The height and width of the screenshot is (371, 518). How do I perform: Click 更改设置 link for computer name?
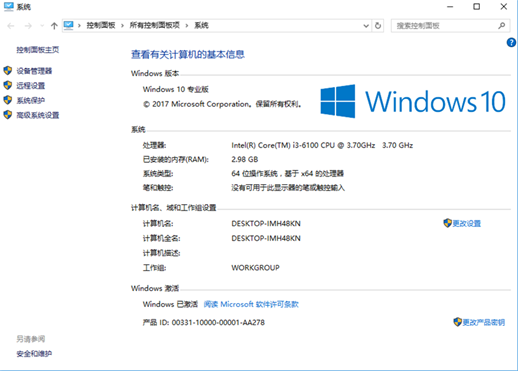coord(466,224)
